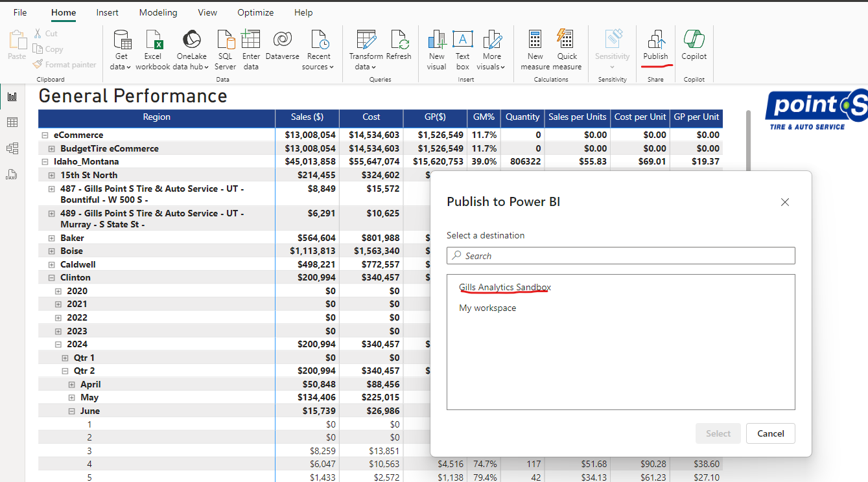Click the Sales ($) column header
Screen dimensions: 868x482
pyautogui.click(x=307, y=117)
